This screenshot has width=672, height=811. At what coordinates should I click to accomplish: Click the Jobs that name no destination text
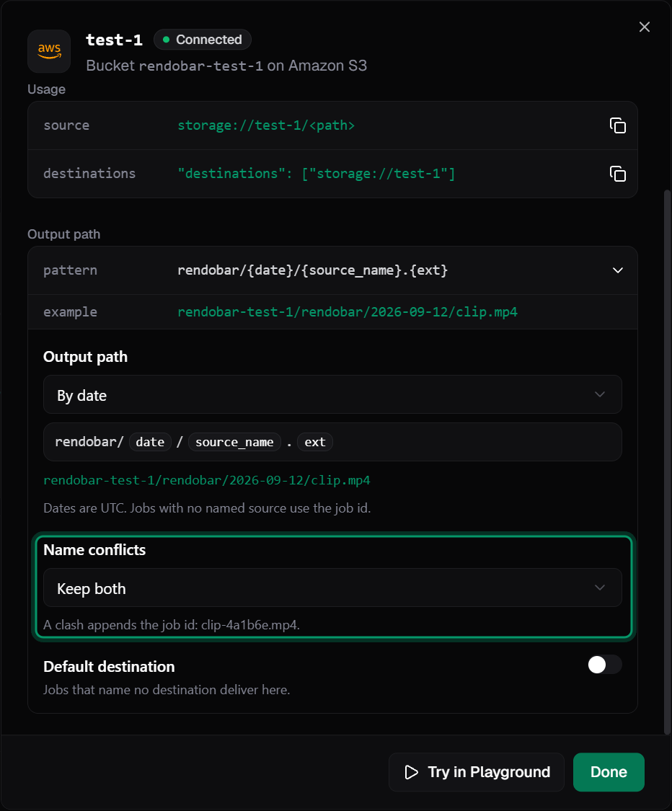167,690
